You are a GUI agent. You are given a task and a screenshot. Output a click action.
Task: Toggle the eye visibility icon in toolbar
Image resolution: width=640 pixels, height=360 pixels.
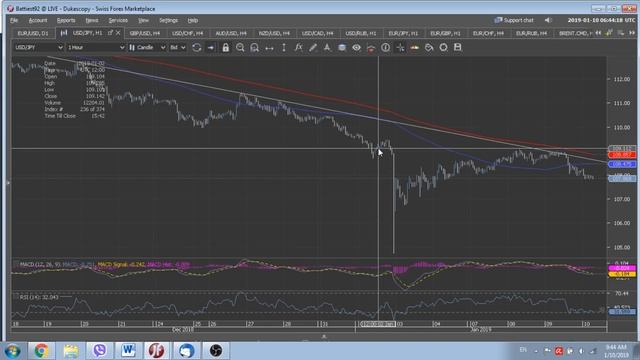coord(356,48)
